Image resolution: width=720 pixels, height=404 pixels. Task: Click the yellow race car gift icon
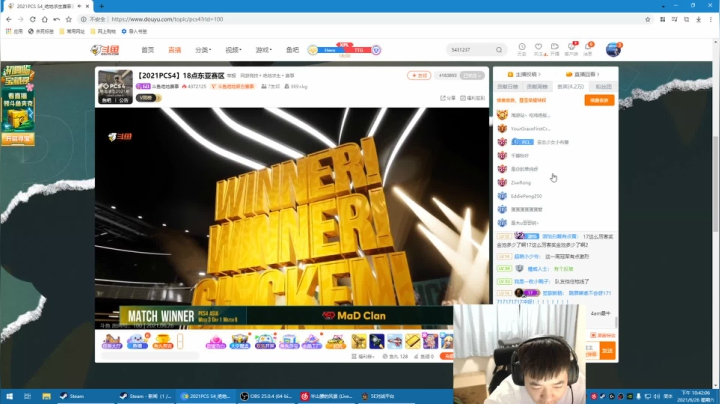pyautogui.click(x=336, y=341)
